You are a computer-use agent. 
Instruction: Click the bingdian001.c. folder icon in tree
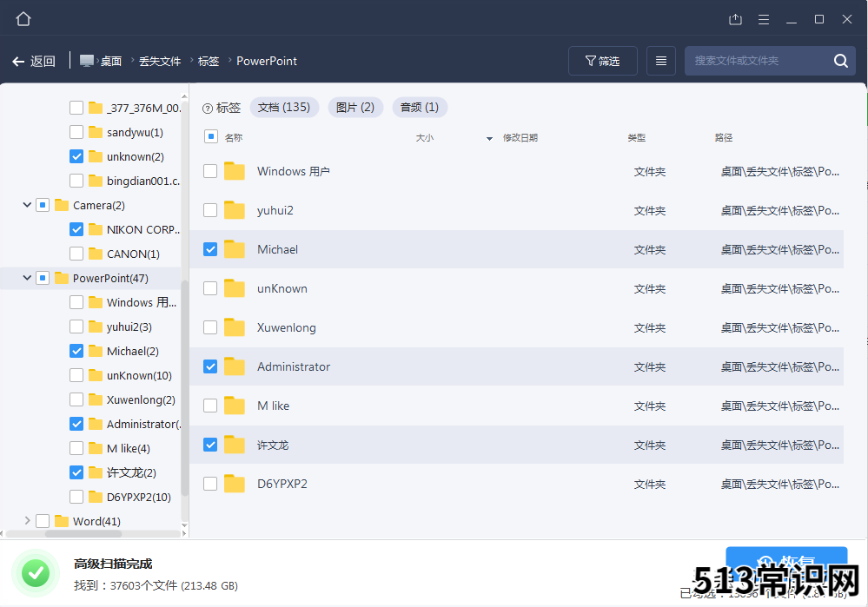[x=96, y=181]
